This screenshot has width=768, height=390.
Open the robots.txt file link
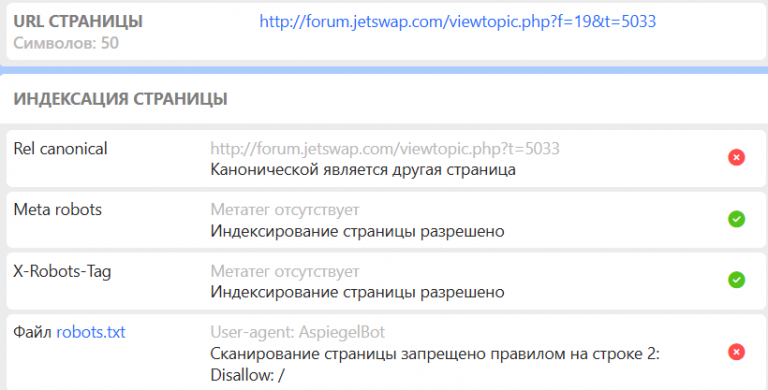point(91,332)
